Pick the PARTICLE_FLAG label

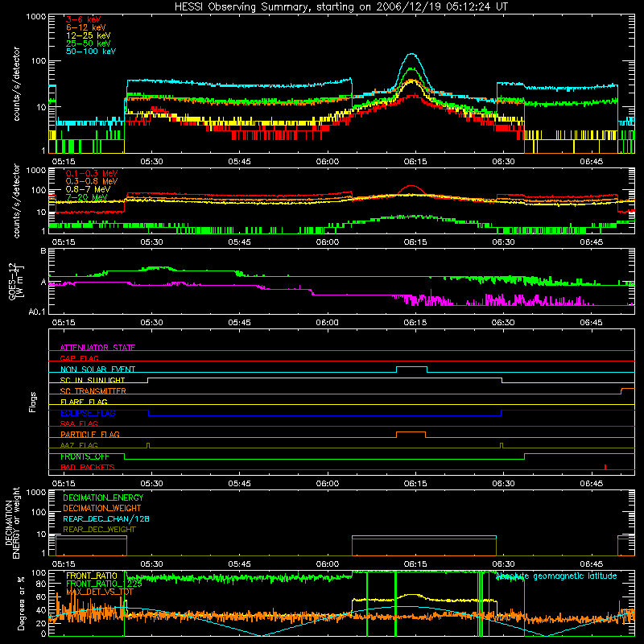pyautogui.click(x=90, y=434)
